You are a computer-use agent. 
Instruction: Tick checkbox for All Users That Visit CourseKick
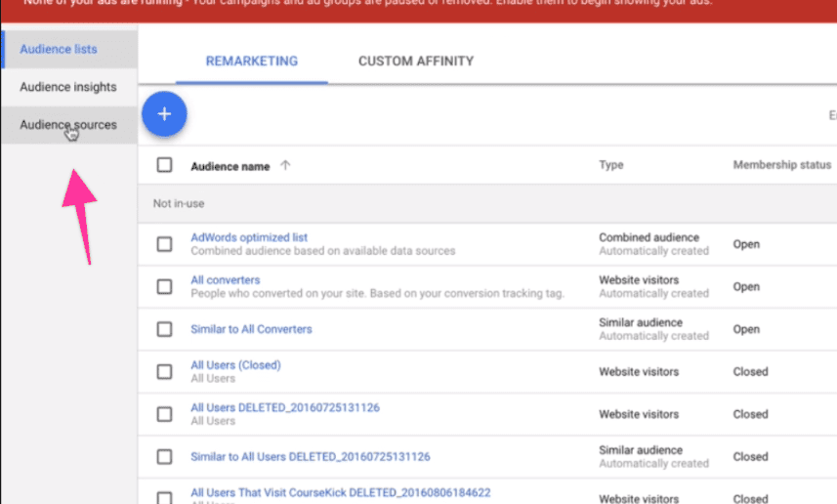point(164,498)
